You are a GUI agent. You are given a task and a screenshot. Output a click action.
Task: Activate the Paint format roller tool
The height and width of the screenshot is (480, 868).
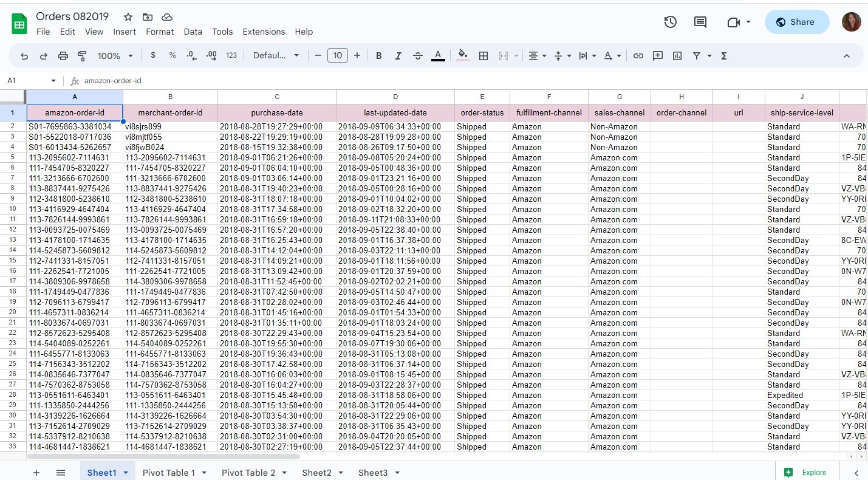coord(83,56)
